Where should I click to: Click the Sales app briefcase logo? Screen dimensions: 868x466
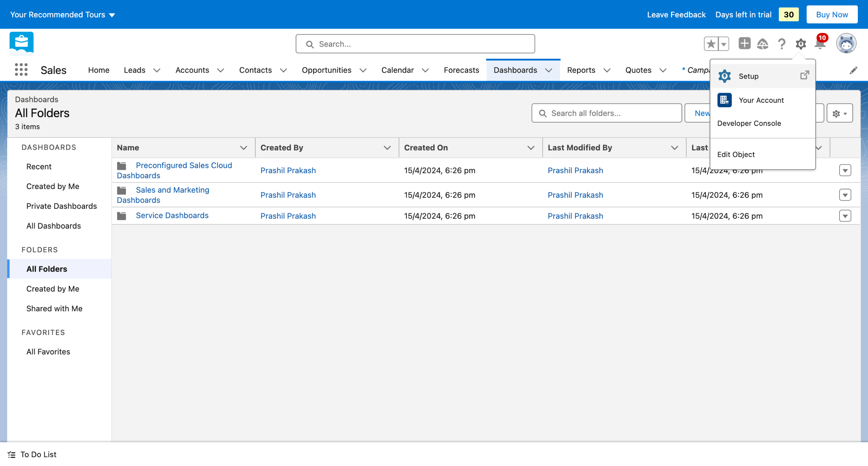22,43
